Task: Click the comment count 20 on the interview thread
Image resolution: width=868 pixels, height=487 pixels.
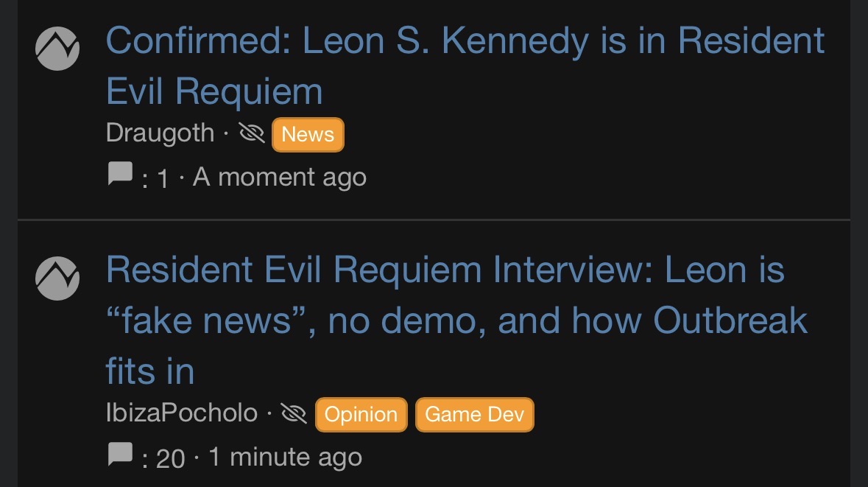Action: pos(169,456)
